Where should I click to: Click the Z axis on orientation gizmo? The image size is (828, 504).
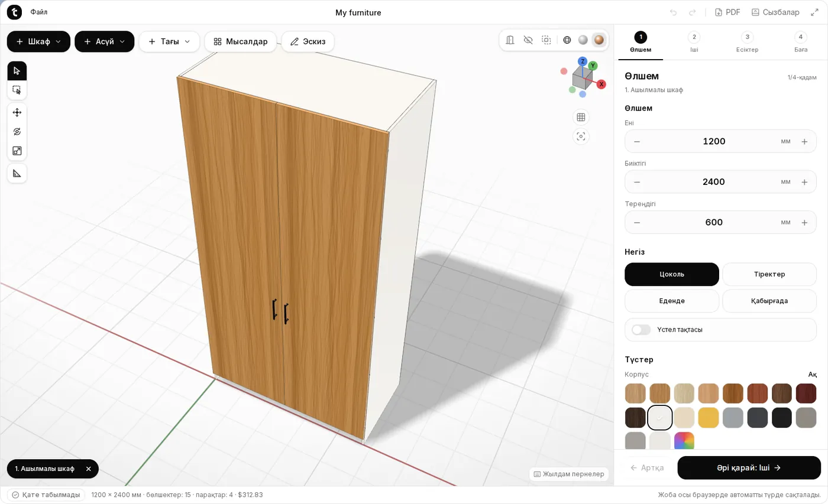tap(583, 61)
